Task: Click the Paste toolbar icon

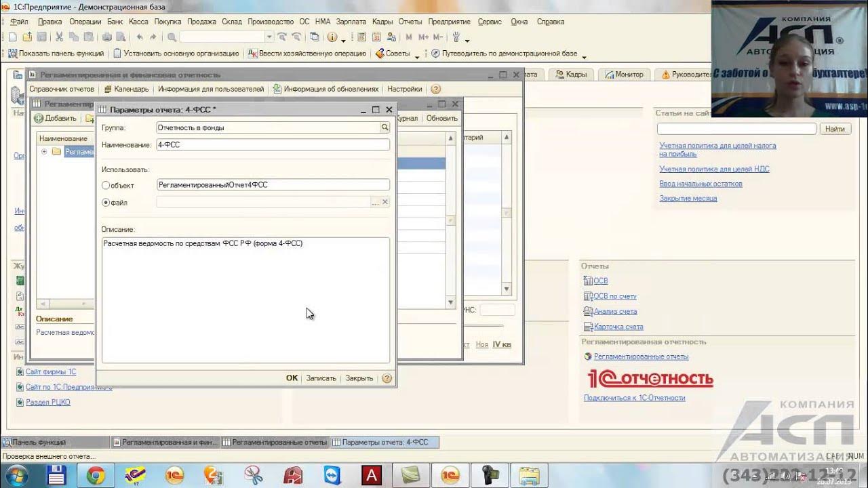Action: click(88, 37)
